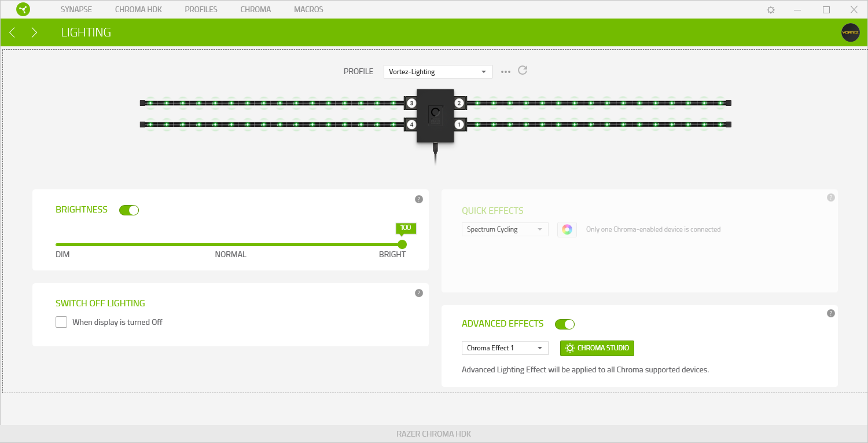Maximize the Razer Synapse window

[x=826, y=10]
